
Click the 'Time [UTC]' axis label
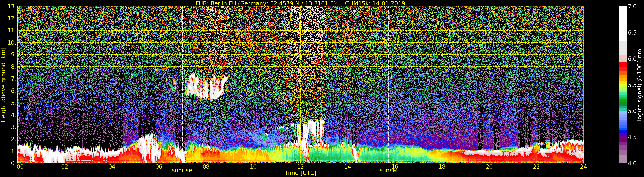pyautogui.click(x=300, y=173)
